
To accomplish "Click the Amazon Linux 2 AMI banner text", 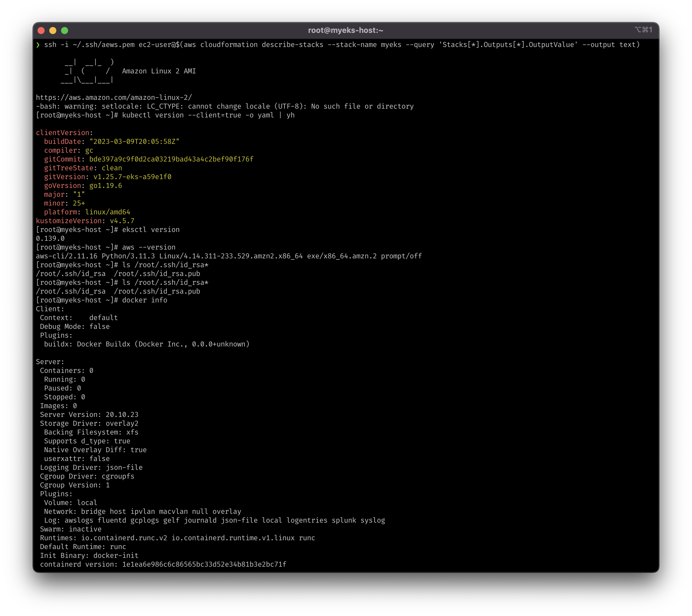I will pyautogui.click(x=159, y=71).
